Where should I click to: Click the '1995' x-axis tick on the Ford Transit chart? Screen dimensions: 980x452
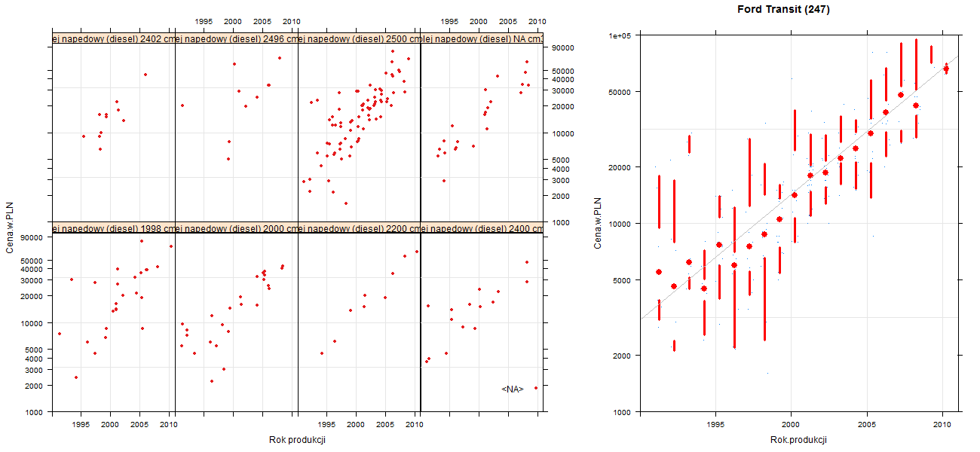pyautogui.click(x=715, y=425)
